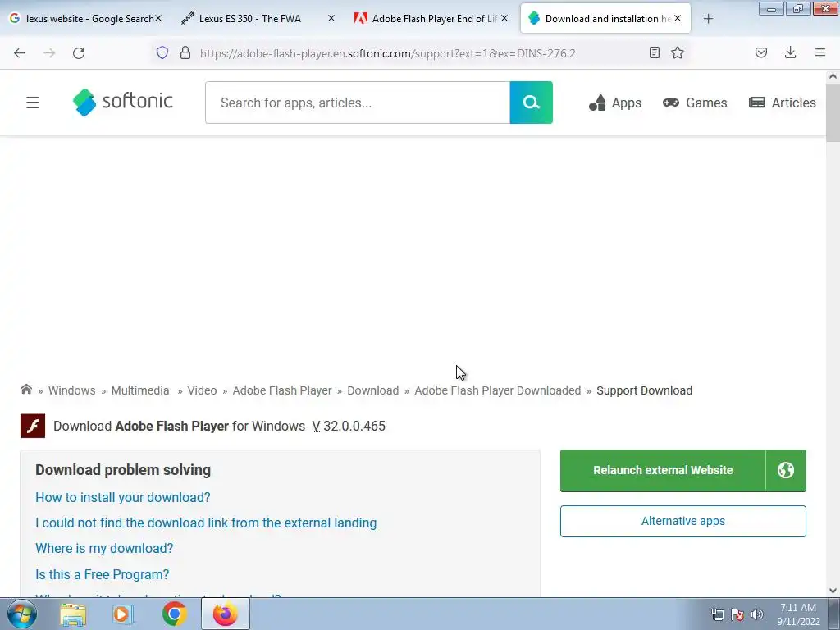Close the lexus website Google Search tab

coord(158,18)
